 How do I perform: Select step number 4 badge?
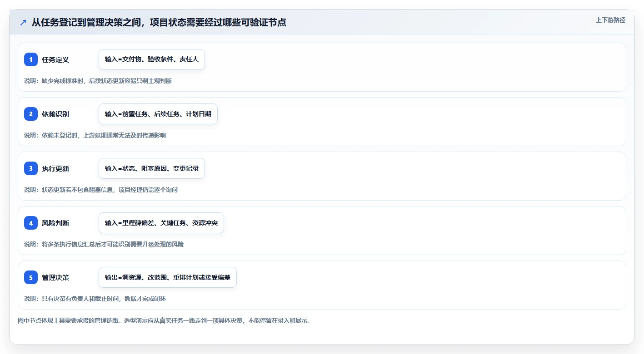[x=31, y=223]
